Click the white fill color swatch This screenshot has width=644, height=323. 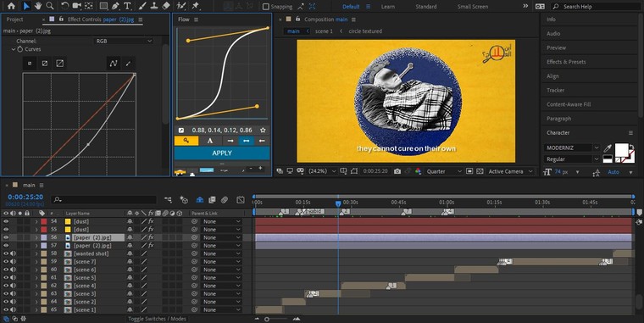[621, 149]
